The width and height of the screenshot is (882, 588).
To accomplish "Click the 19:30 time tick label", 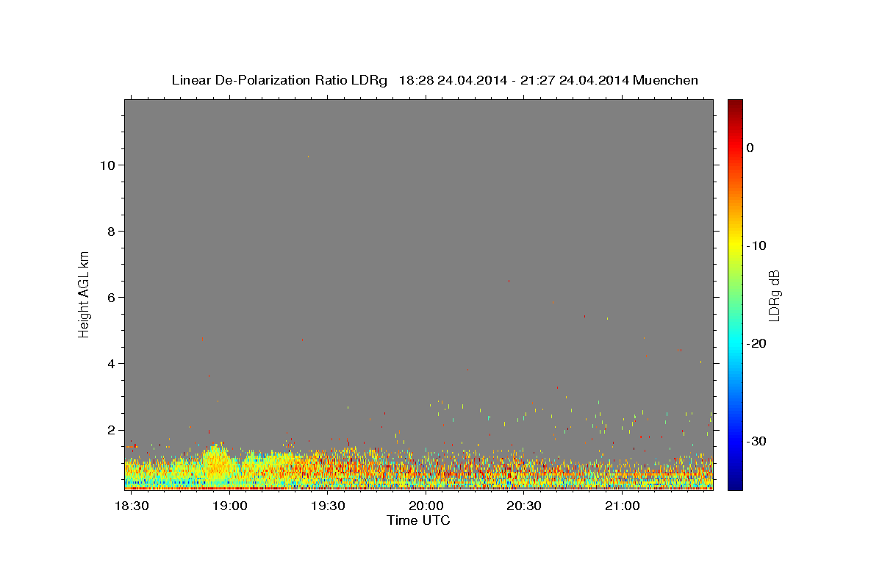I will (x=328, y=506).
